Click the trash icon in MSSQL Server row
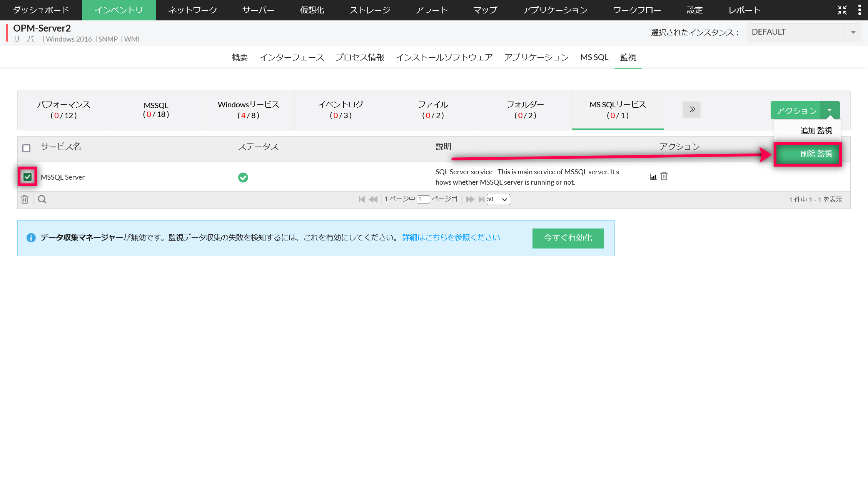This screenshot has height=502, width=868. 664,176
